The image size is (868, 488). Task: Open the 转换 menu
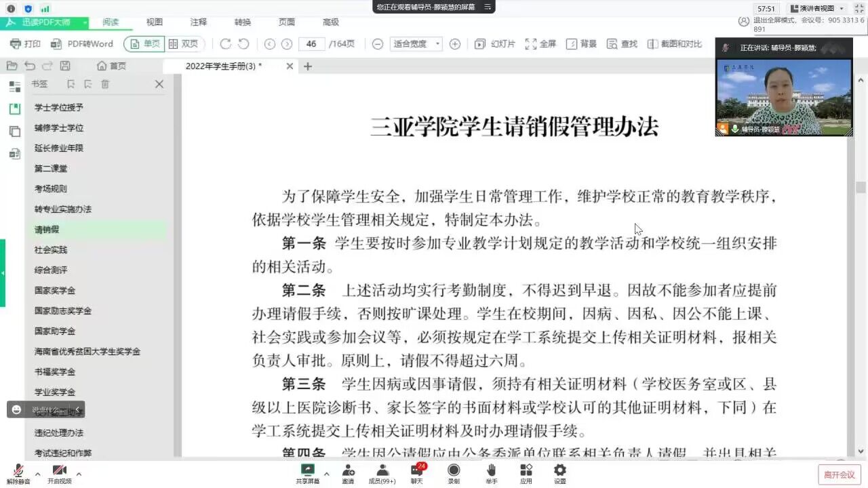242,22
